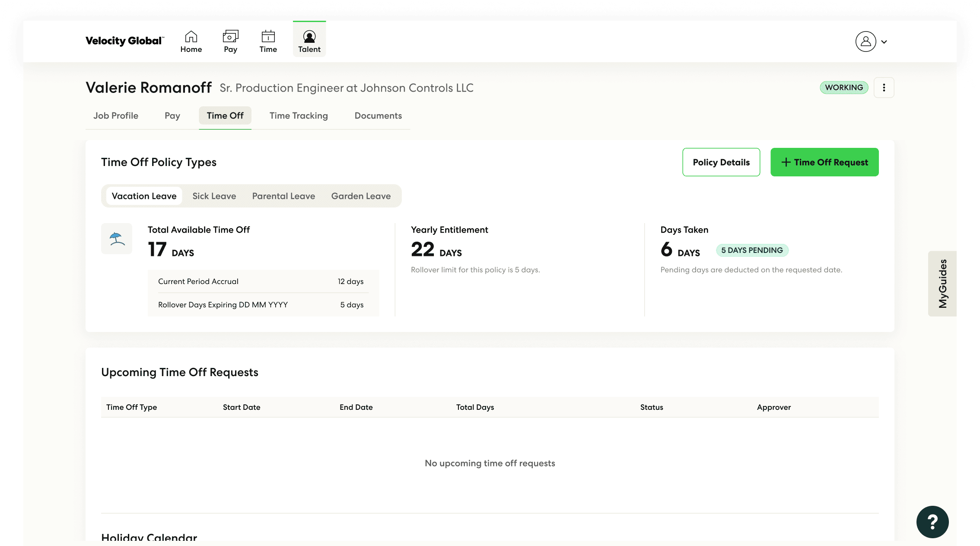The width and height of the screenshot is (980, 546).
Task: Open the Documents tab
Action: pyautogui.click(x=378, y=116)
